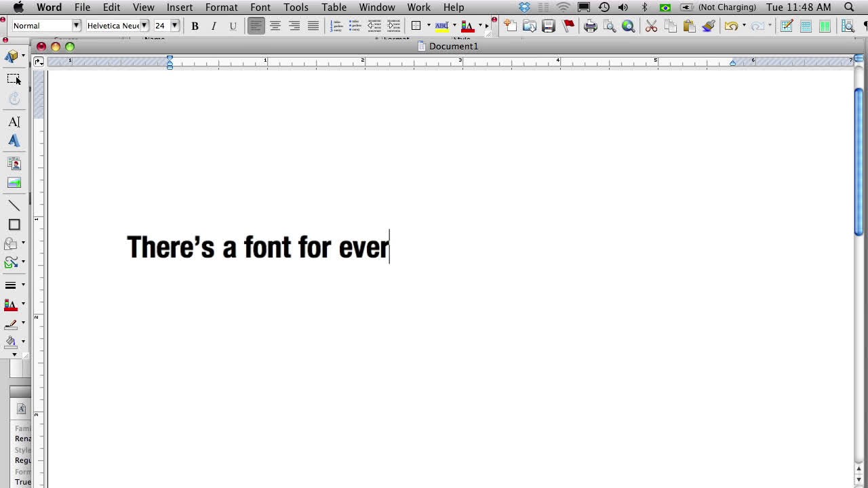Apply bulleted list formatting
The height and width of the screenshot is (488, 868).
[355, 26]
